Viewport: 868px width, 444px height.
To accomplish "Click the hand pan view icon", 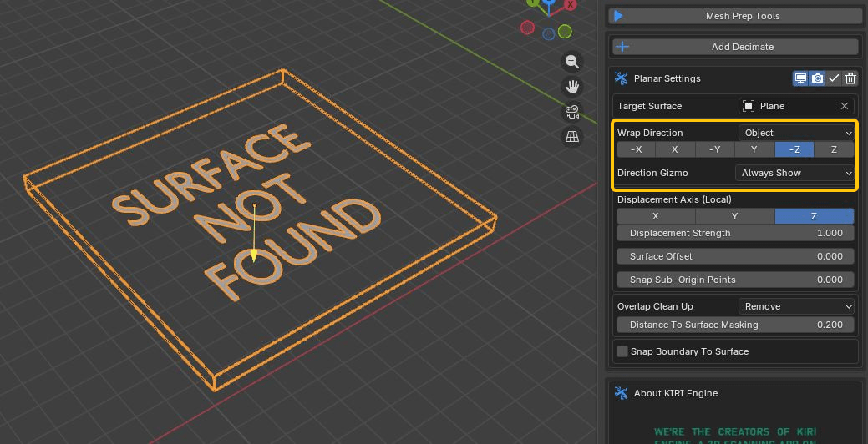I will coord(572,87).
